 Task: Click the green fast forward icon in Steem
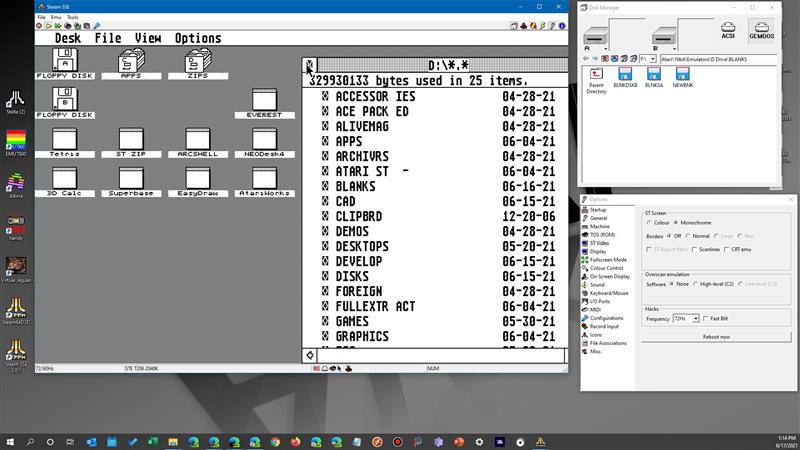tap(58, 26)
